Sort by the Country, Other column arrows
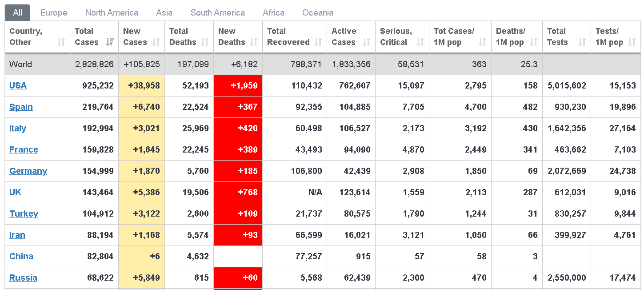 pos(61,42)
